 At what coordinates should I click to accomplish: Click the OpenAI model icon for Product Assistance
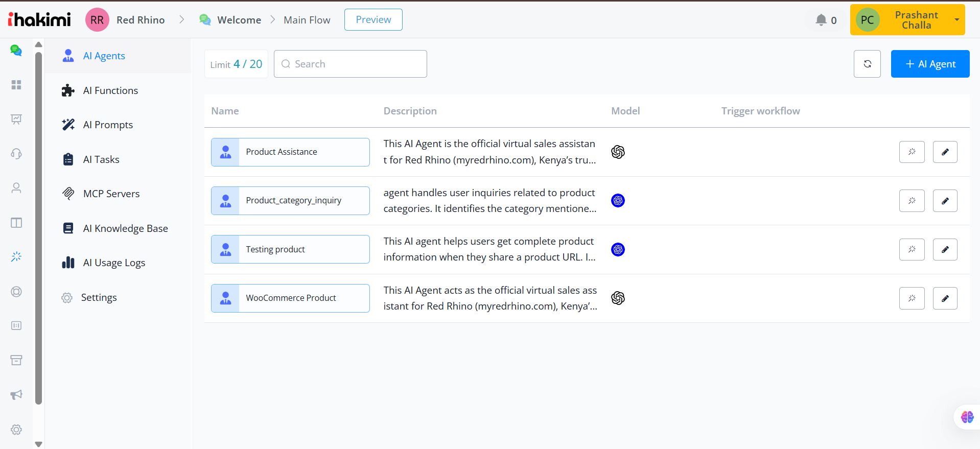click(x=618, y=152)
